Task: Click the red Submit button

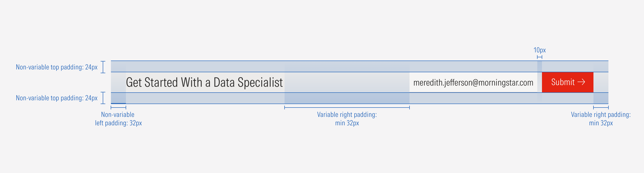Action: click(567, 82)
